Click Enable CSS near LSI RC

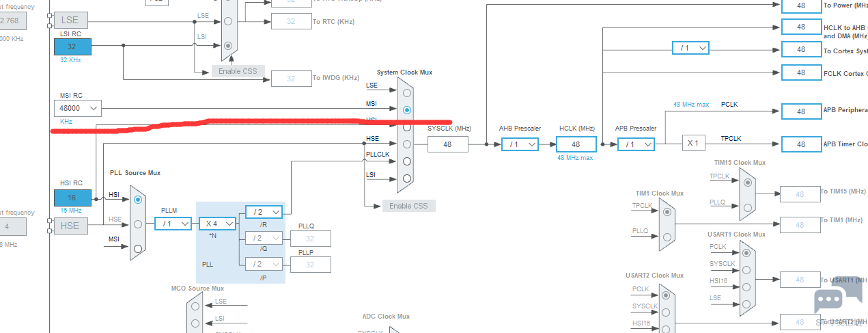tap(238, 70)
